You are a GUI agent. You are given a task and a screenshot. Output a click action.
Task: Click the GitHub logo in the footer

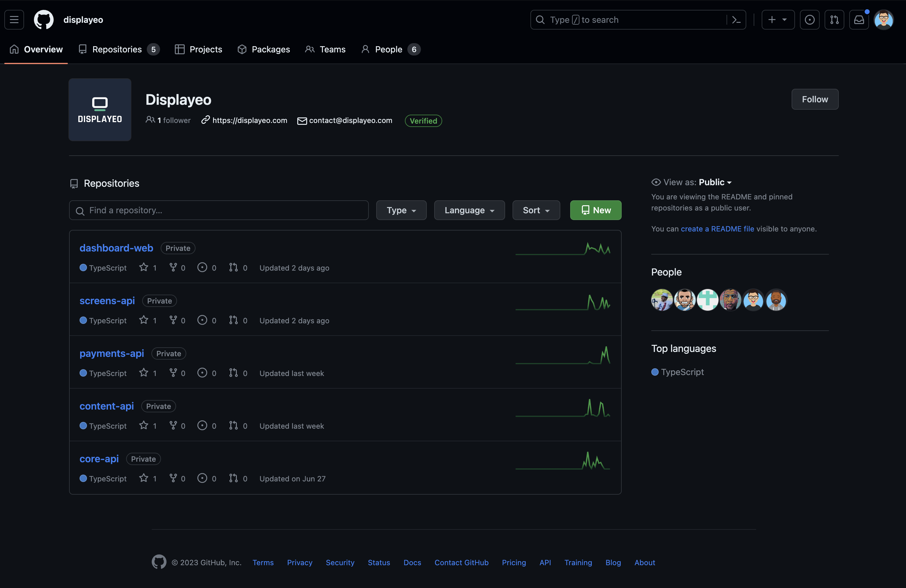pyautogui.click(x=159, y=562)
